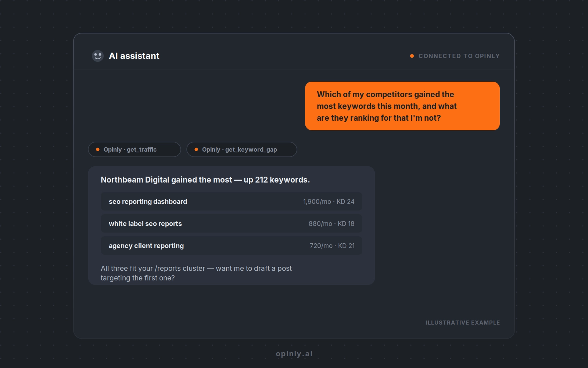
Task: Click the '880/mo · KD 18' value
Action: tap(331, 224)
